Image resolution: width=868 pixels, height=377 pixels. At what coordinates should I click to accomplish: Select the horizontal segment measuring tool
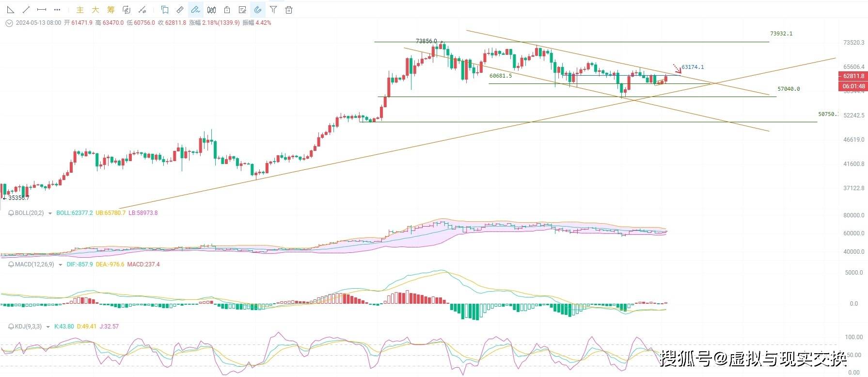tap(42, 10)
